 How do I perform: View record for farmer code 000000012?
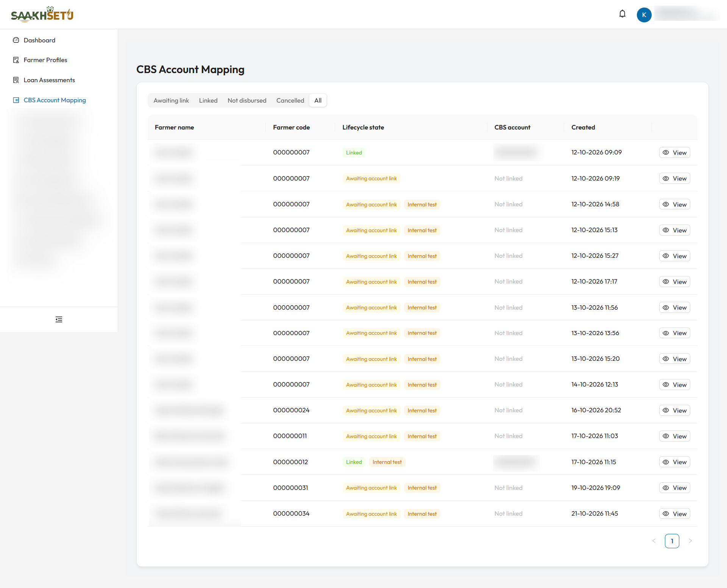tap(674, 462)
